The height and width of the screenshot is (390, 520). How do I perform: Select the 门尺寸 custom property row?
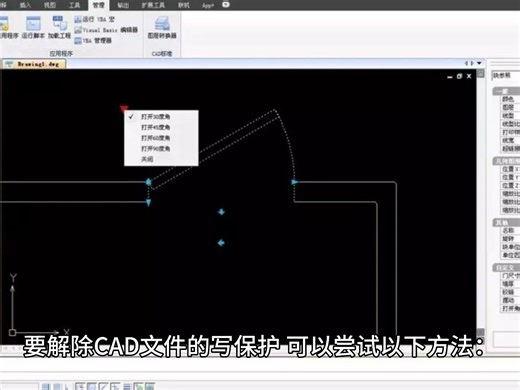pos(510,276)
